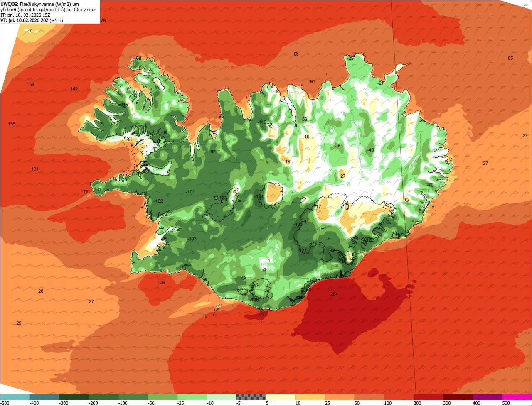
Task: Click the value -92 over western Iceland
Action: 212,152
